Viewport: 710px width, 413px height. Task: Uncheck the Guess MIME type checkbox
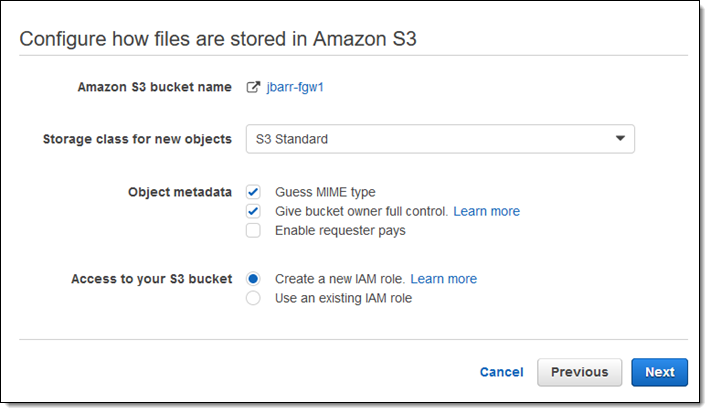pos(254,192)
